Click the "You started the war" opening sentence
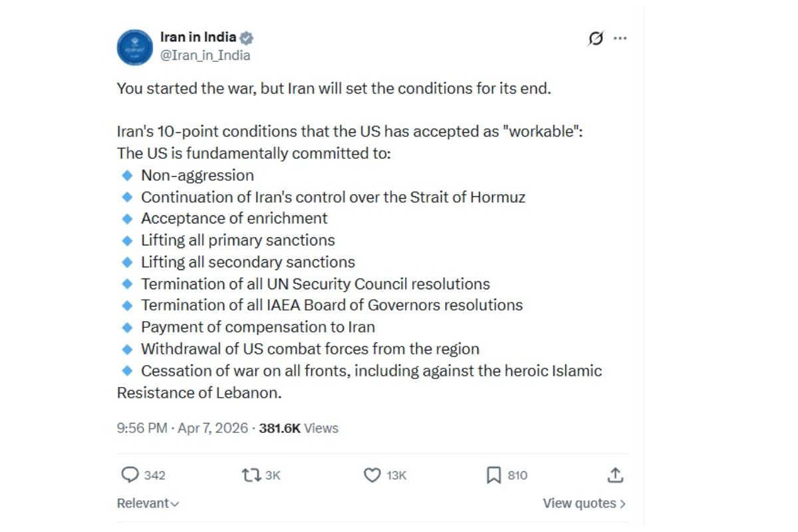The width and height of the screenshot is (798, 532). click(334, 88)
